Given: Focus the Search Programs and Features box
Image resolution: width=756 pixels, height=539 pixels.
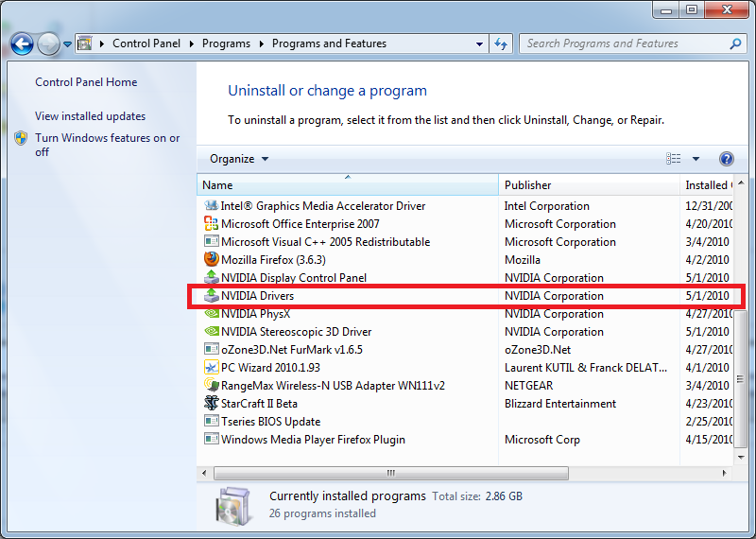Looking at the screenshot, I should pos(631,43).
